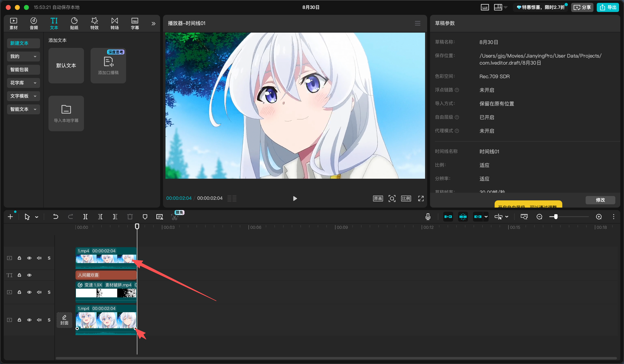Add a new track with the plus icon
Viewport: 624px width, 364px height.
coord(10,217)
